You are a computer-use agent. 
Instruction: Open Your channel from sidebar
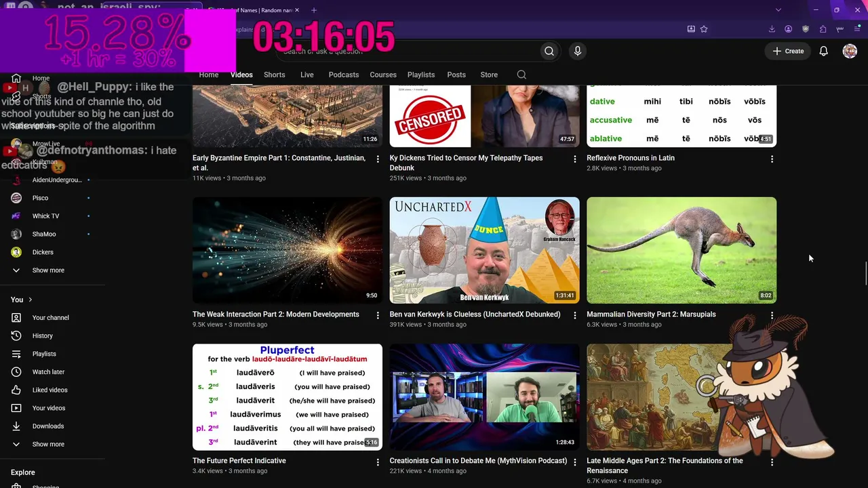(51, 318)
